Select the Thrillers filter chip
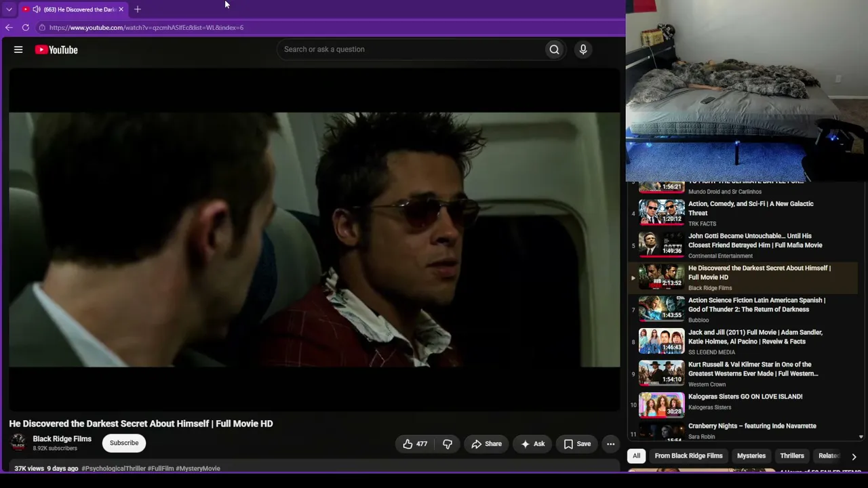Image resolution: width=868 pixels, height=488 pixels. [792, 456]
